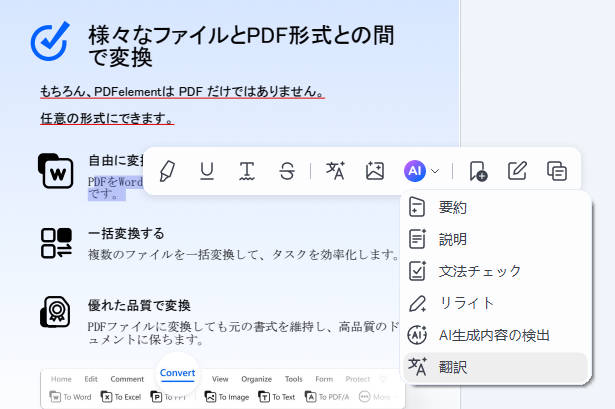Click the purple AI button
This screenshot has height=409, width=615.
(415, 171)
